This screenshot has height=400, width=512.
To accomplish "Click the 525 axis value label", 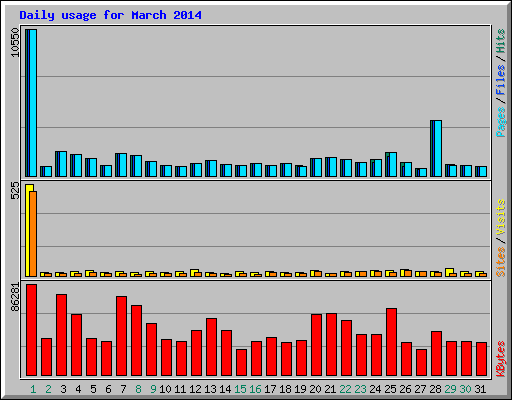I will (x=15, y=191).
